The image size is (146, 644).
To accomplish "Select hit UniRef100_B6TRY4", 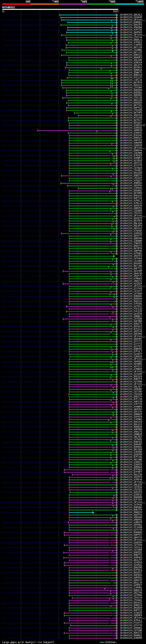I will coord(131,82).
